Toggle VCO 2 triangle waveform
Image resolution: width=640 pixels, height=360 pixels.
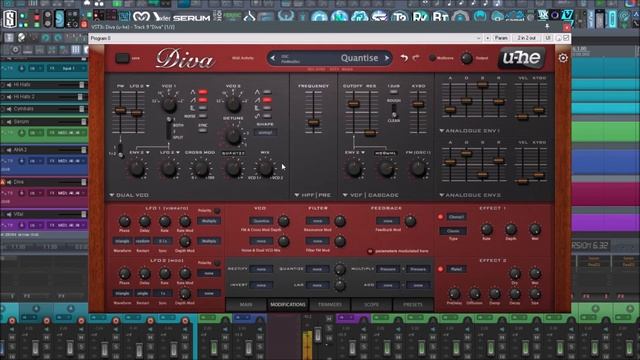coord(267,92)
